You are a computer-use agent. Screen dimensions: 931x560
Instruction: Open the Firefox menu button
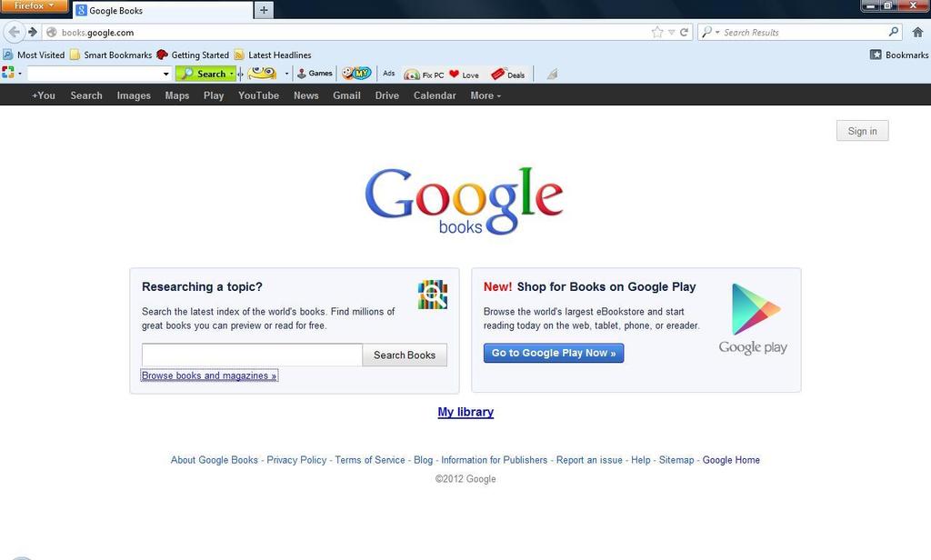click(x=34, y=6)
